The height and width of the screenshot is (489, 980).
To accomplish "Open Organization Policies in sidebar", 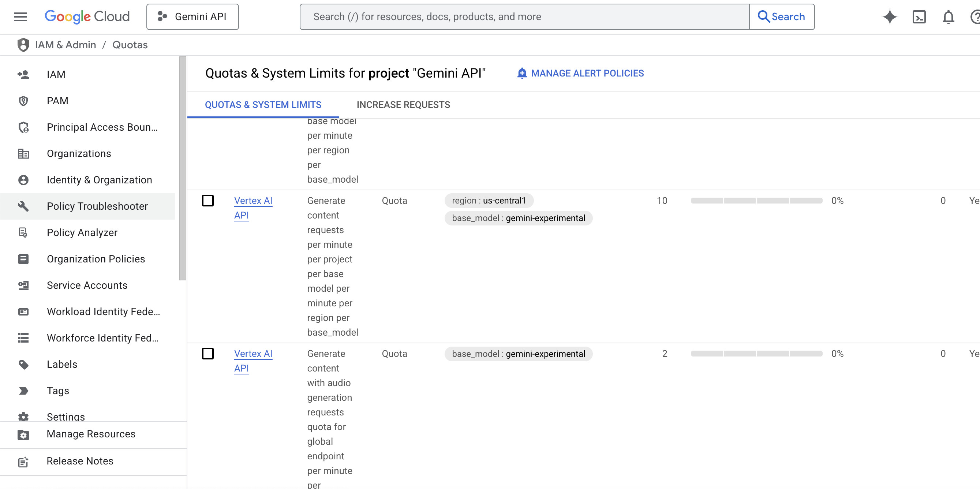I will coord(96,259).
